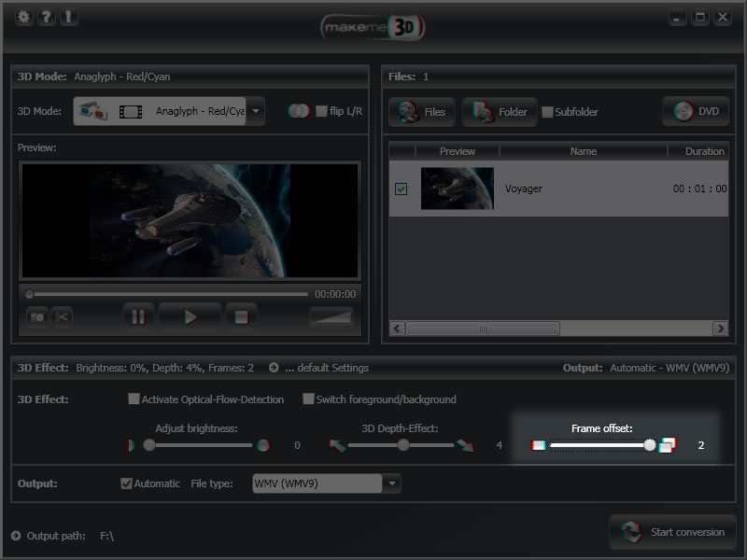Click the single-frame offset icon
The height and width of the screenshot is (560, 747).
[x=539, y=445]
